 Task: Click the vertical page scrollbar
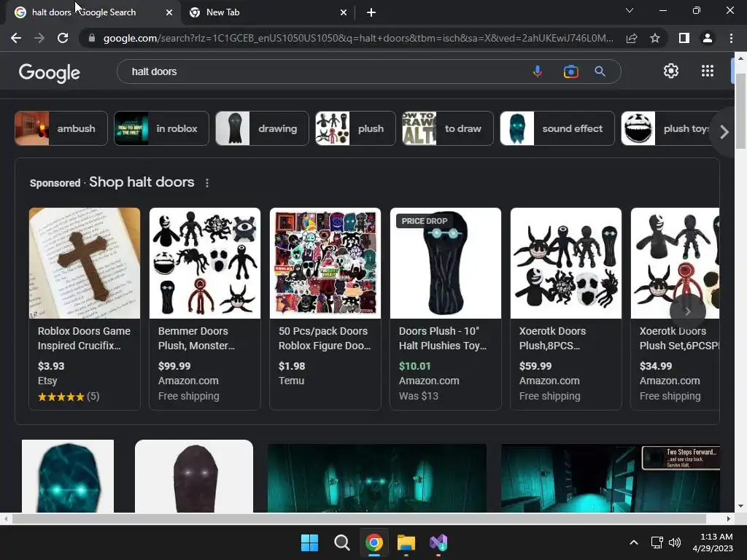(740, 111)
